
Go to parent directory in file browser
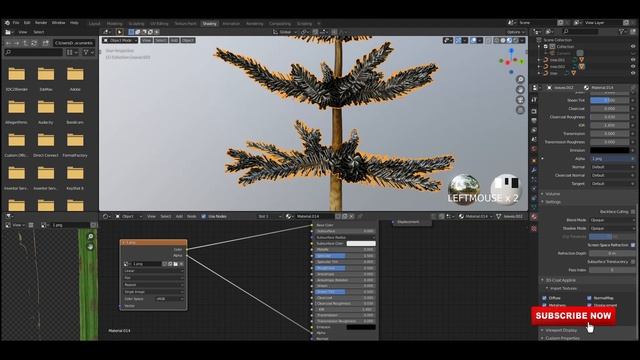[x=25, y=43]
